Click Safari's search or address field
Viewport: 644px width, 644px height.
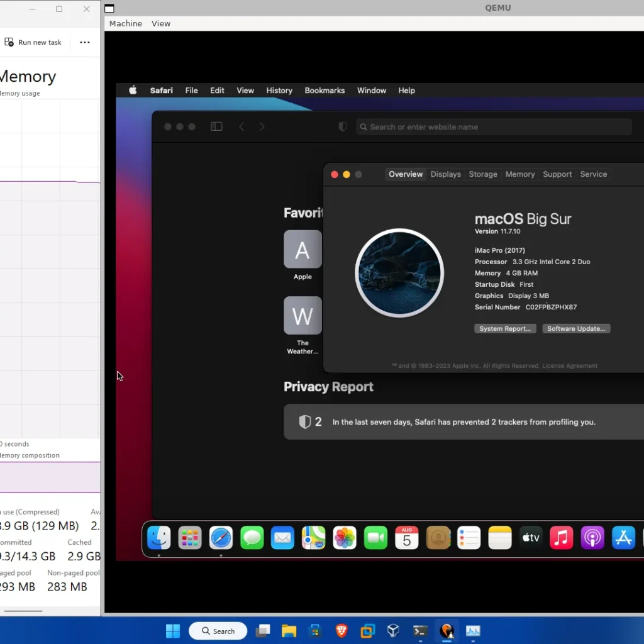(494, 126)
